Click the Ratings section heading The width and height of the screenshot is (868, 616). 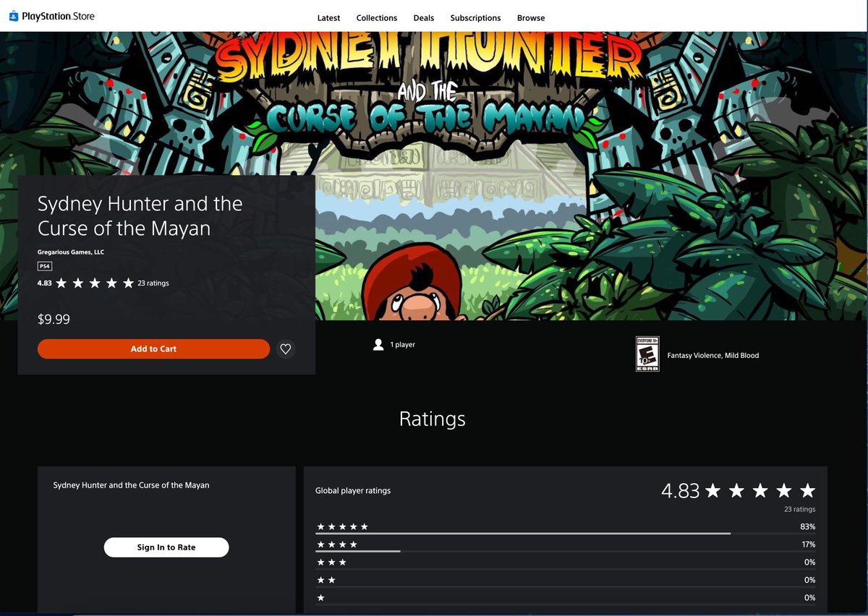pos(433,419)
